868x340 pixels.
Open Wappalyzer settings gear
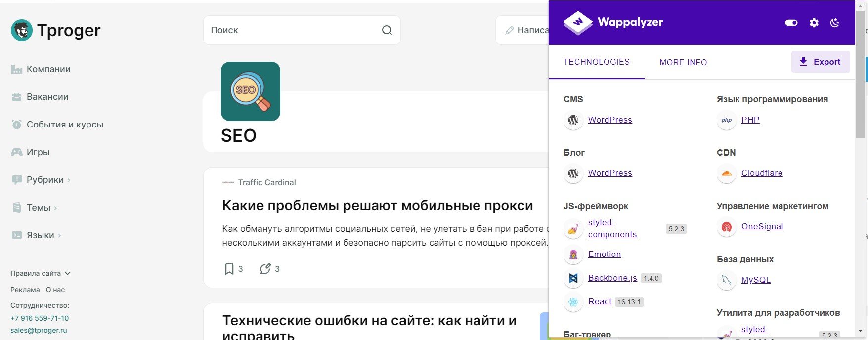click(814, 23)
